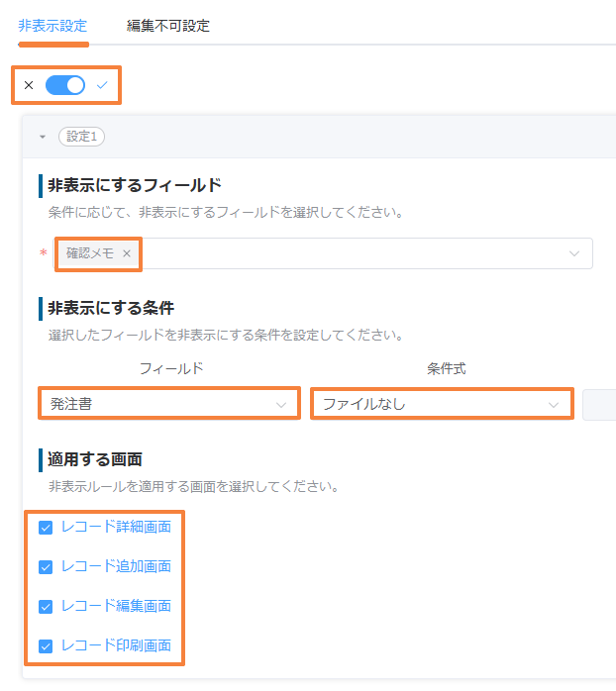Click the 非表示にする条件 heading
Viewport: 616px width, 691px height.
coord(111,308)
